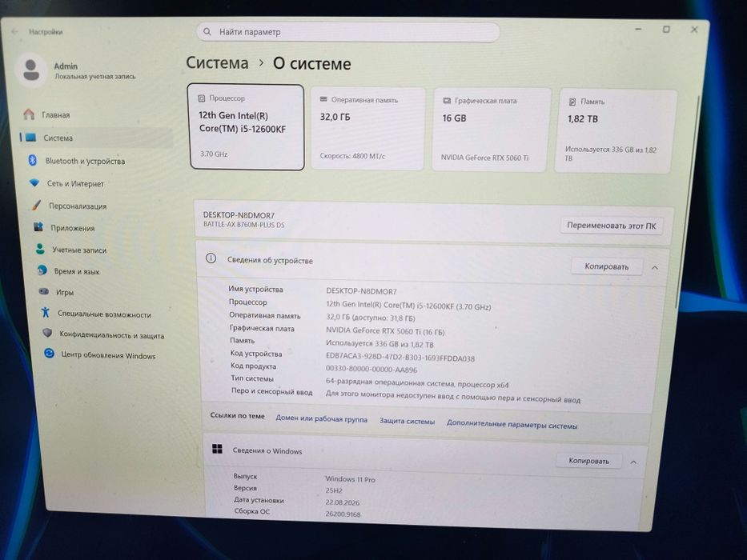Click 32,0 ГБ (доступно: 31,8 ГБ) value

pyautogui.click(x=371, y=317)
